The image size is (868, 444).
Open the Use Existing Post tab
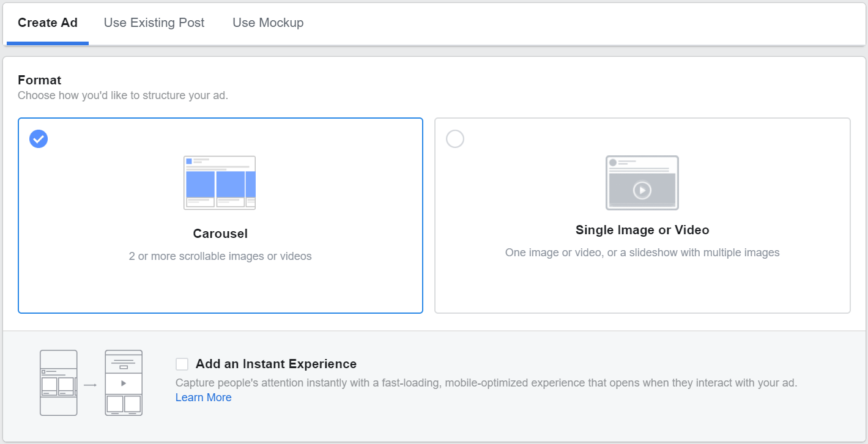click(154, 23)
